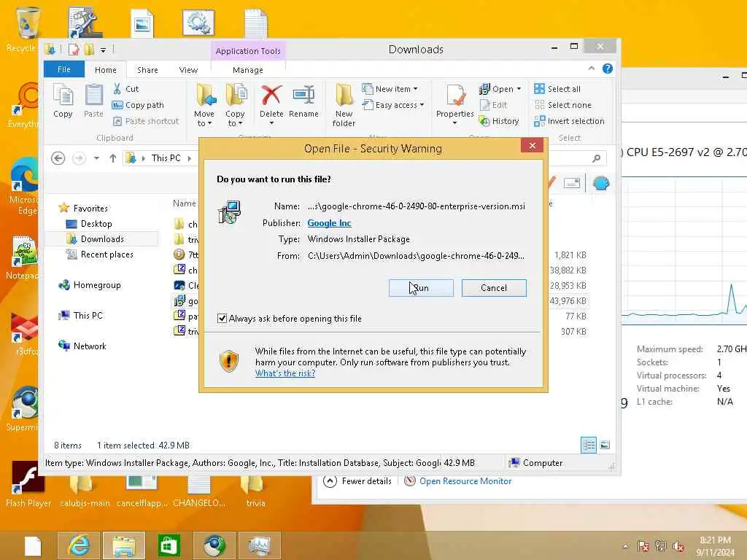Click History in the ribbon

click(x=499, y=121)
